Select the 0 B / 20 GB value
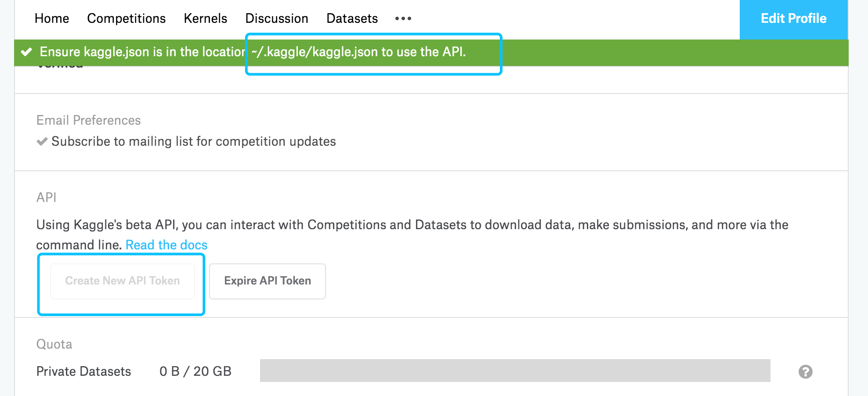The width and height of the screenshot is (868, 396). [195, 371]
